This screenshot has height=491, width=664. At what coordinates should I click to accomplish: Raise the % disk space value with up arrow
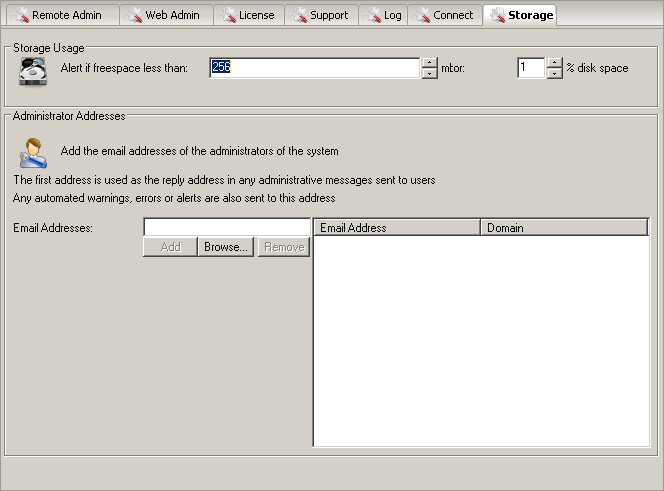555,63
